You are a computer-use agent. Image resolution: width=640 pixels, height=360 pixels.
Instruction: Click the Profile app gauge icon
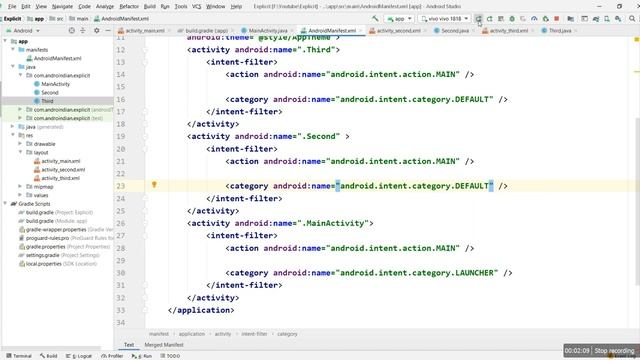click(x=534, y=19)
